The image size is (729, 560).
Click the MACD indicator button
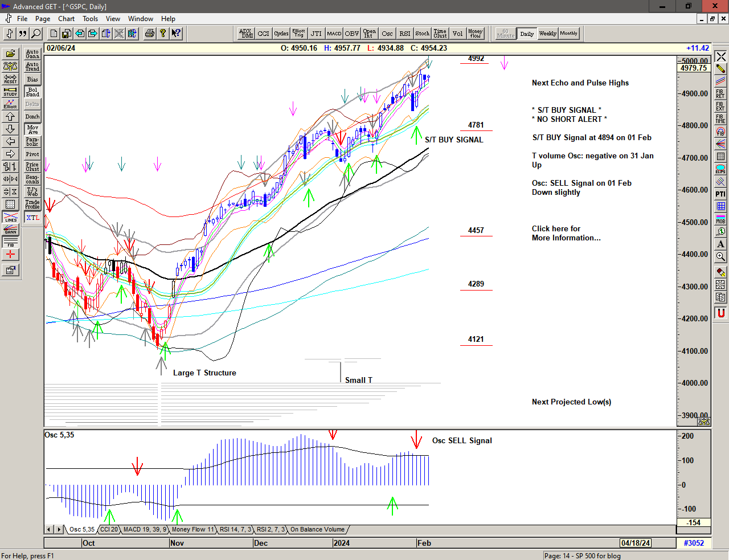(334, 34)
